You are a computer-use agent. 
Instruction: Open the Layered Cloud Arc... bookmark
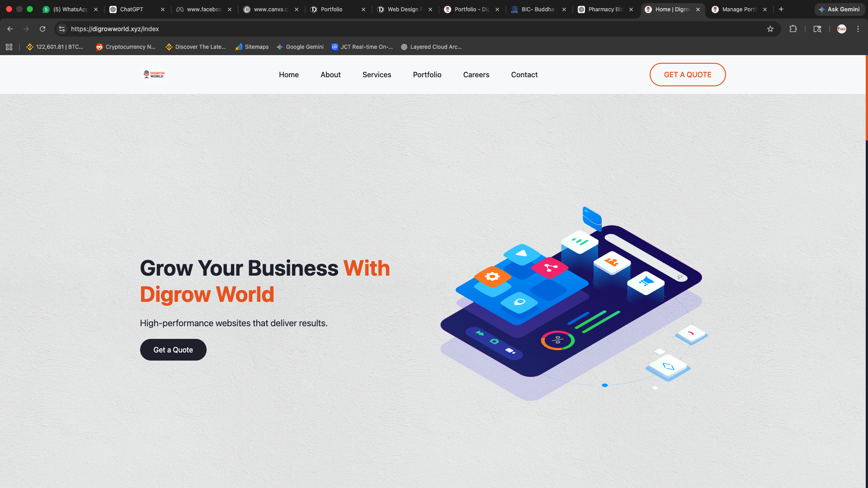pyautogui.click(x=431, y=47)
